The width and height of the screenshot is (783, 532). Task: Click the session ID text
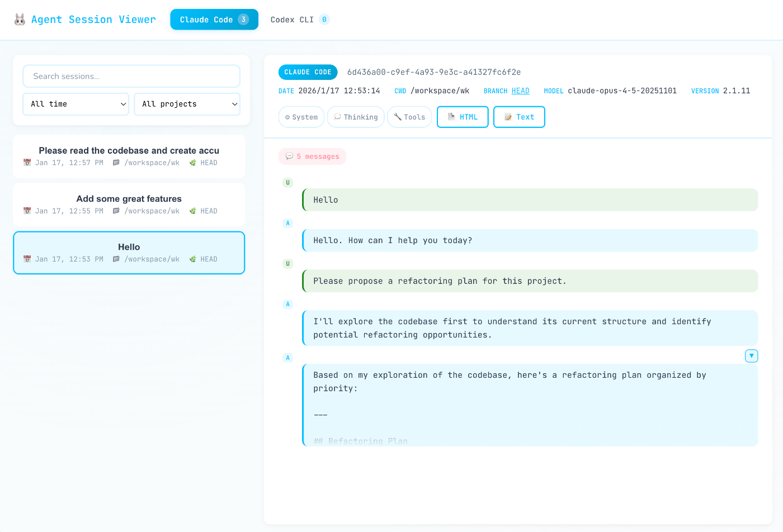[x=434, y=72]
